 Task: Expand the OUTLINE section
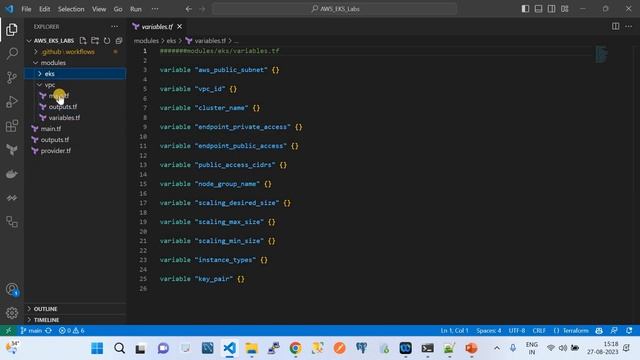click(x=75, y=309)
